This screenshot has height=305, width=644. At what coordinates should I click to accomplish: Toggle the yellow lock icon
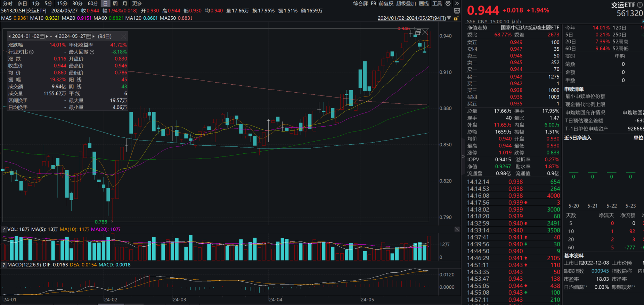point(456,18)
